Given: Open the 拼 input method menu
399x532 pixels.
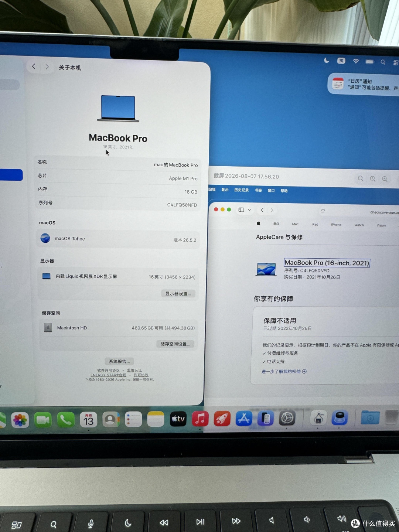Looking at the screenshot, I should pyautogui.click(x=341, y=61).
